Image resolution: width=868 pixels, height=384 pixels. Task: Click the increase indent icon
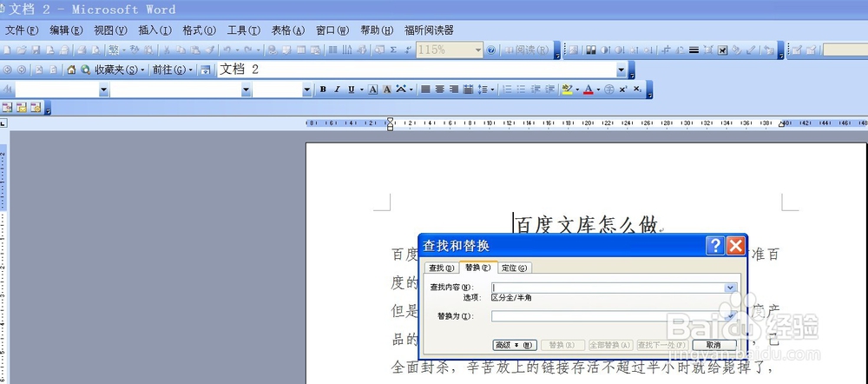click(x=550, y=89)
